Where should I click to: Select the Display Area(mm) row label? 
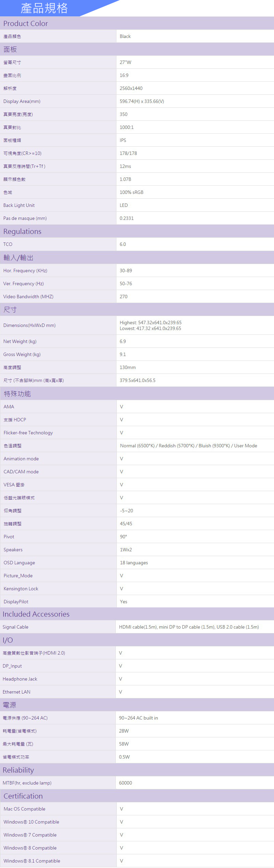coord(22,101)
